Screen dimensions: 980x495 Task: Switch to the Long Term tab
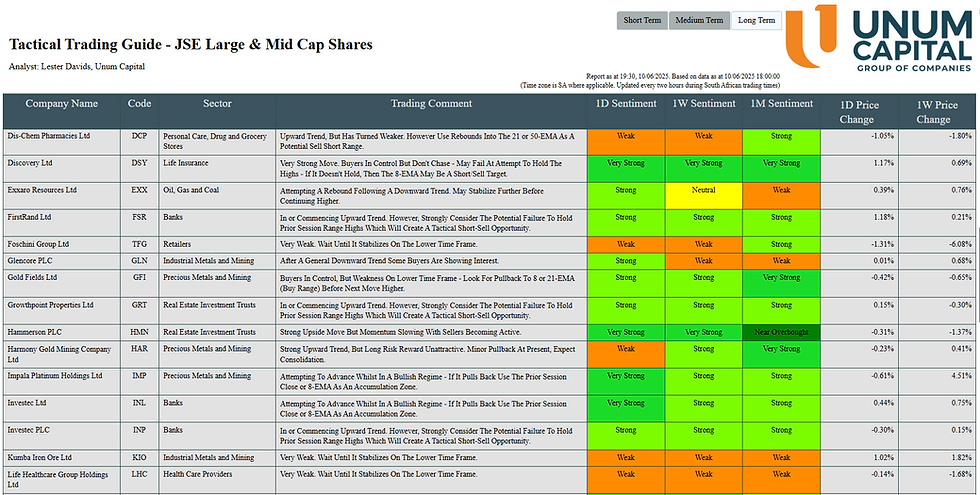[x=756, y=20]
